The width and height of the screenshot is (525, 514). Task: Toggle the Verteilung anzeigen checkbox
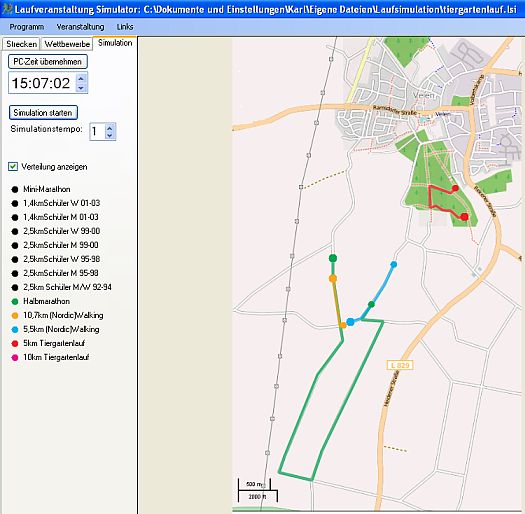coord(13,166)
